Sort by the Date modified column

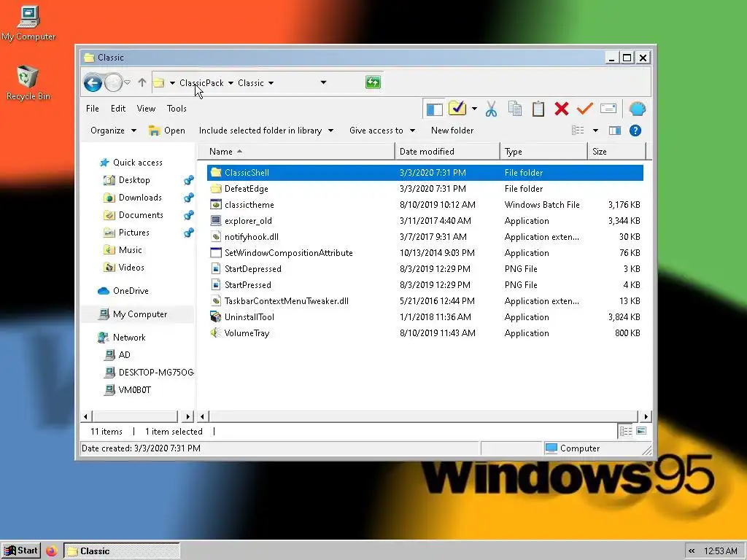pos(447,152)
